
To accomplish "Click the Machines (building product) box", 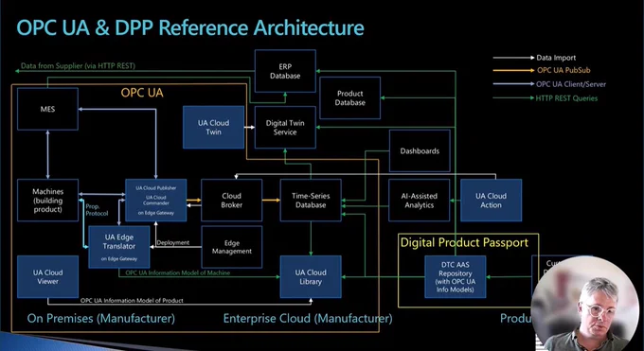I will click(x=47, y=201).
